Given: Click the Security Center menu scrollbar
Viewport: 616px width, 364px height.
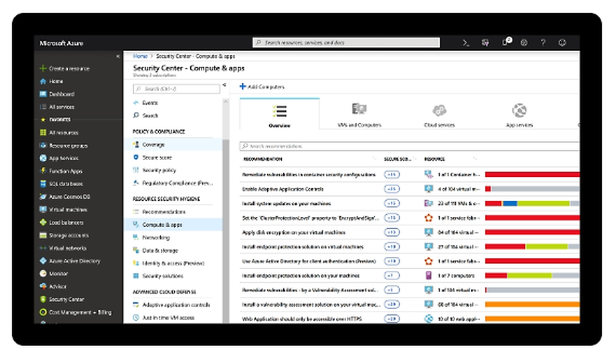Looking at the screenshot, I should pyautogui.click(x=225, y=232).
